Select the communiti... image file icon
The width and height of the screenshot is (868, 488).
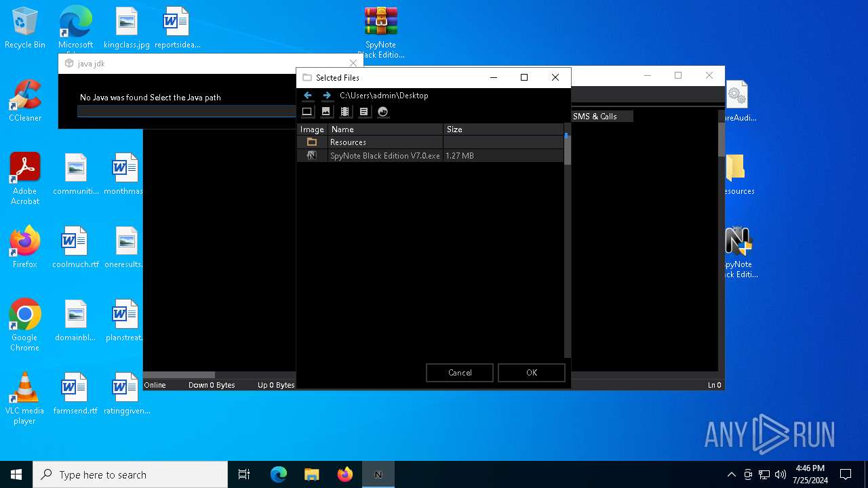click(x=76, y=174)
